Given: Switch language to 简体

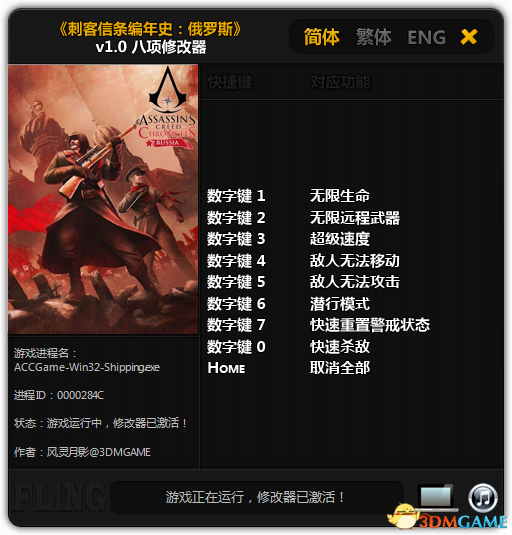Looking at the screenshot, I should click(x=322, y=37).
